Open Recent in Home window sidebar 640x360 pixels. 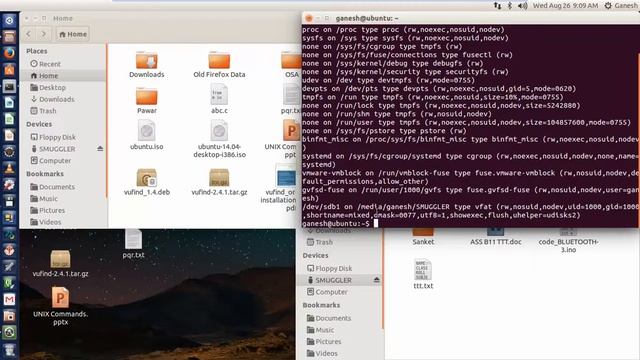[x=45, y=64]
